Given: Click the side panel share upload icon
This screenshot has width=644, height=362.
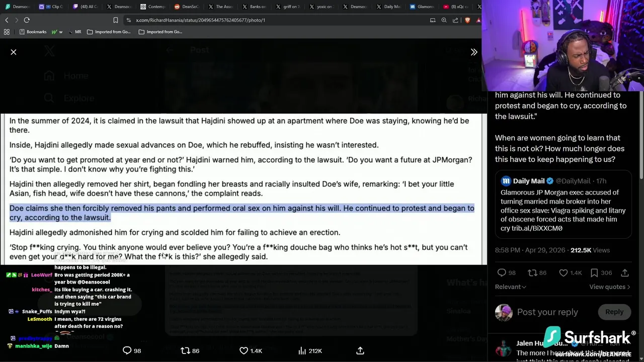Looking at the screenshot, I should coord(625,273).
